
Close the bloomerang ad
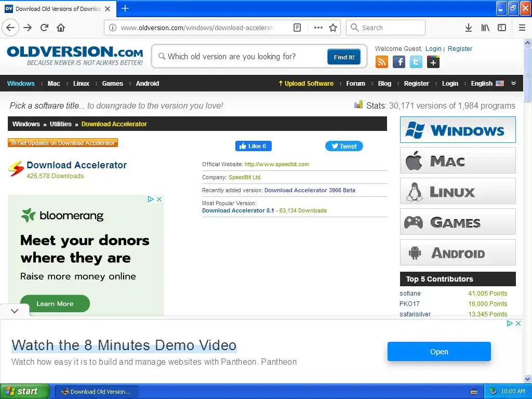(159, 199)
